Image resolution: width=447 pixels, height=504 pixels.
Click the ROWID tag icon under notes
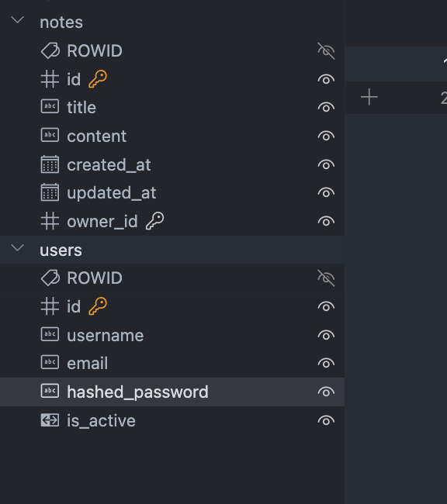(50, 50)
